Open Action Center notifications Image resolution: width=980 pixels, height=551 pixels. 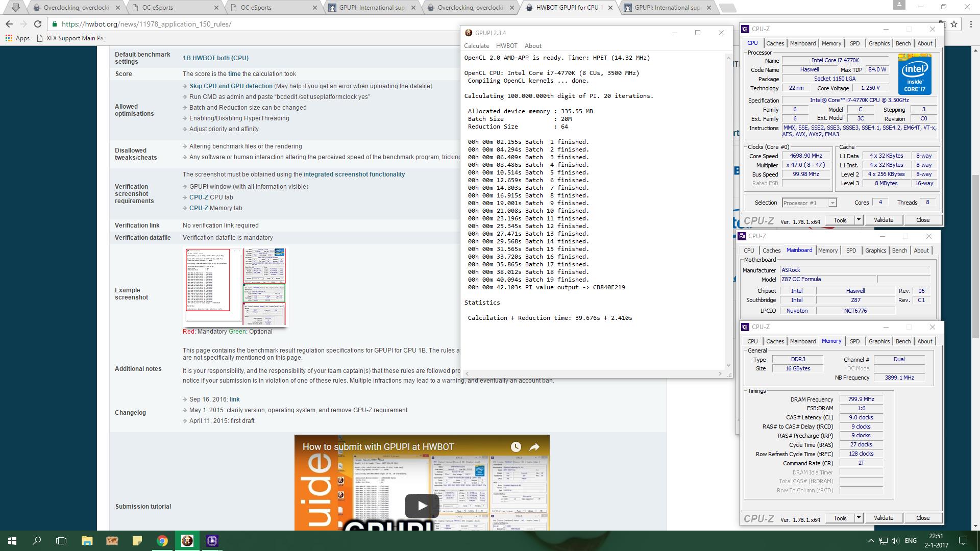(963, 541)
